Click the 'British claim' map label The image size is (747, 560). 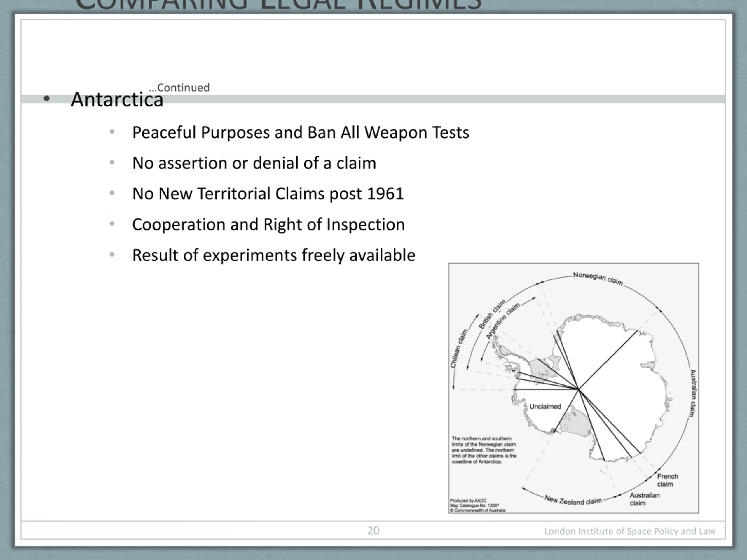pyautogui.click(x=492, y=314)
